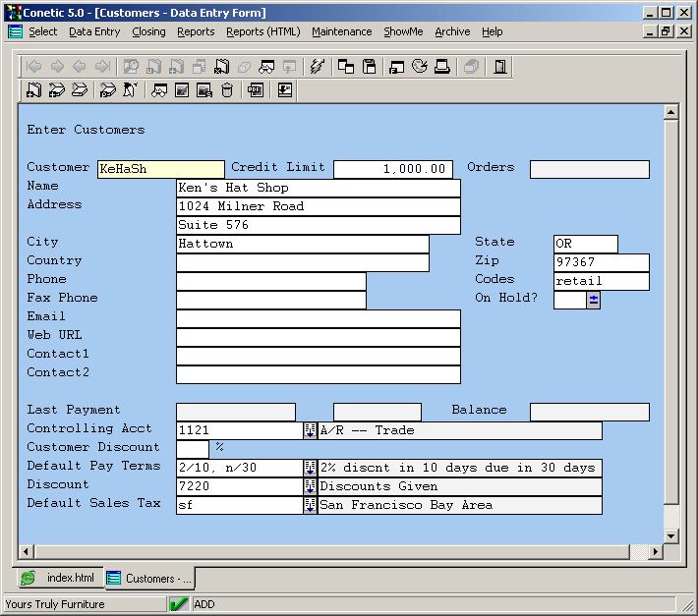
Task: Click the exit door toolbar icon
Action: (x=500, y=67)
